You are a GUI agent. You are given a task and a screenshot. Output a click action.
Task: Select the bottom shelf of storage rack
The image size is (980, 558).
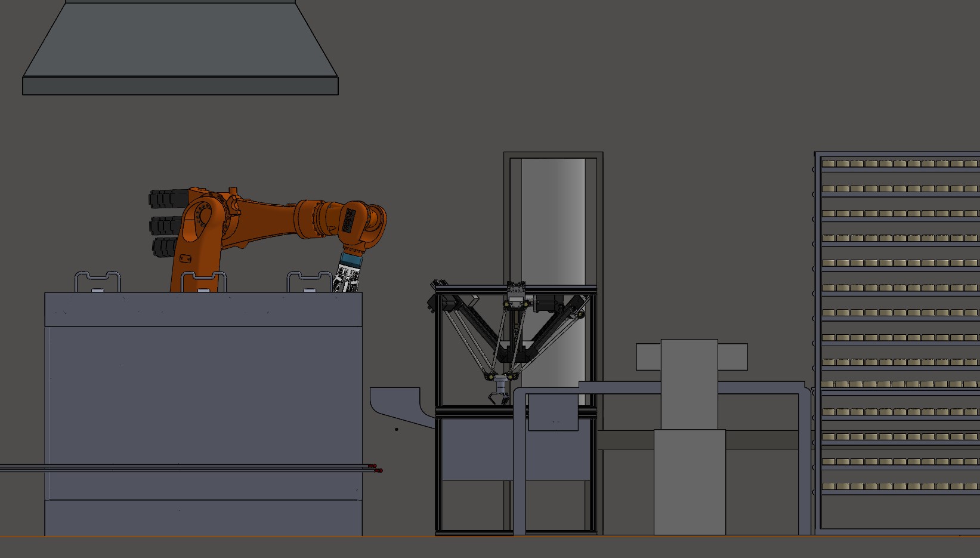(899, 486)
